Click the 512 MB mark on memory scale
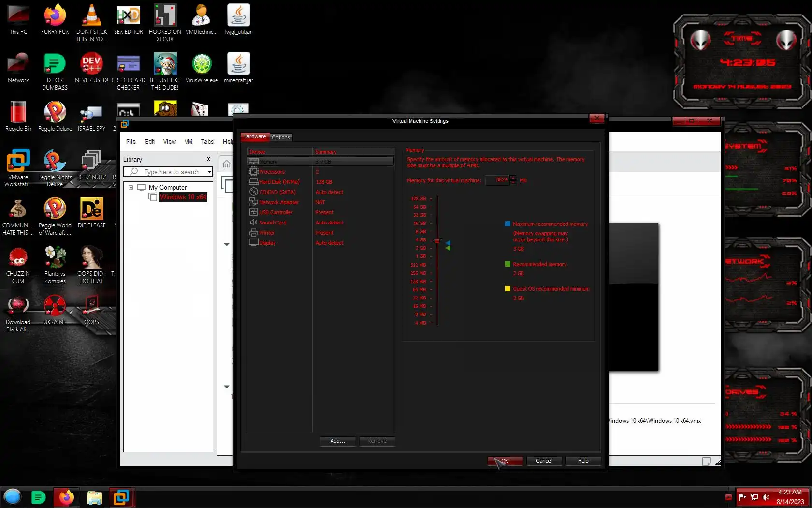This screenshot has width=812, height=508. (419, 265)
